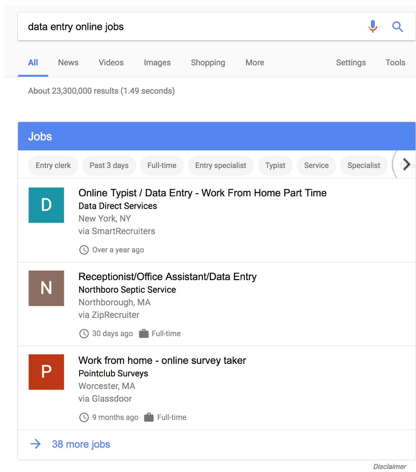The width and height of the screenshot is (416, 472).
Task: Click 'via Glassdoor' text
Action: click(x=105, y=398)
